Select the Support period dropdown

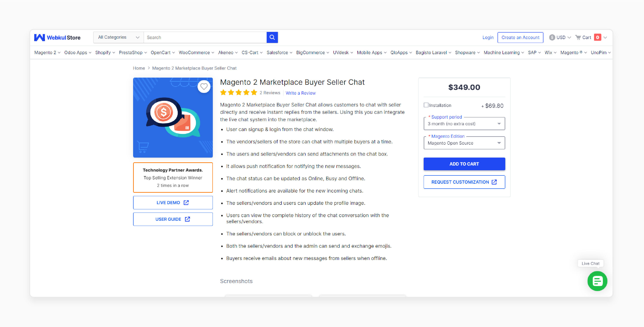[464, 124]
